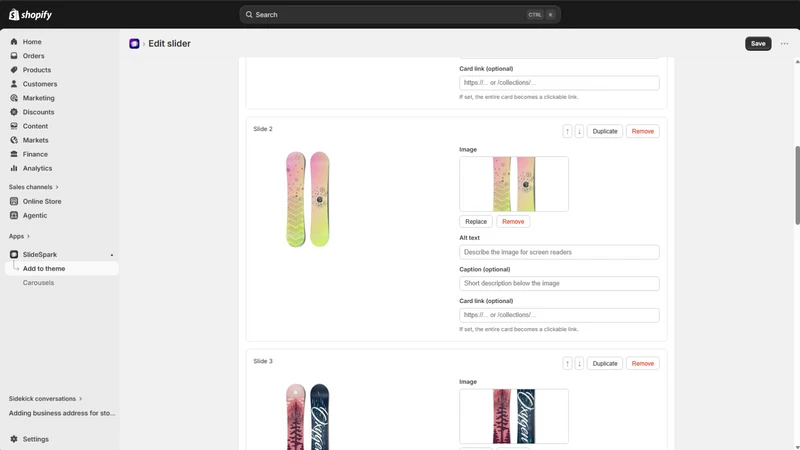The width and height of the screenshot is (800, 450).
Task: Save the slider changes
Action: pyautogui.click(x=758, y=43)
